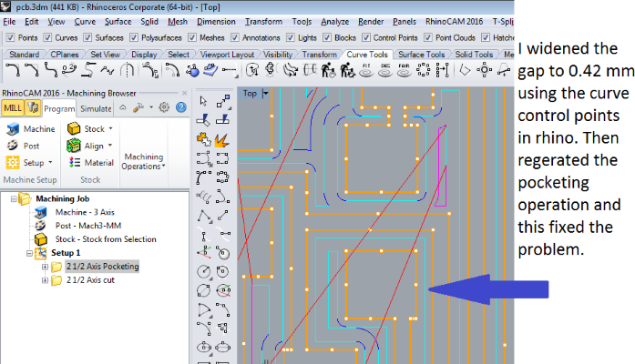Open the Stock dropdown arrow
635x364 pixels.
[110, 128]
